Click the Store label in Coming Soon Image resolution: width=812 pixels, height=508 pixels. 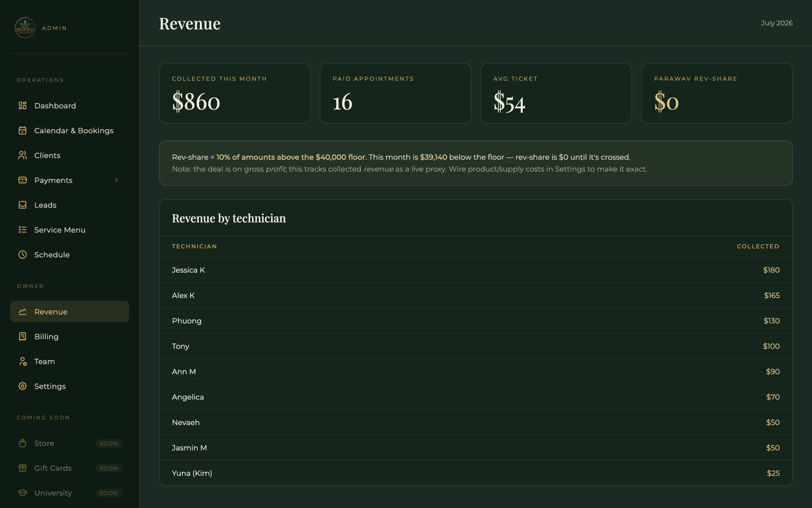click(x=44, y=443)
